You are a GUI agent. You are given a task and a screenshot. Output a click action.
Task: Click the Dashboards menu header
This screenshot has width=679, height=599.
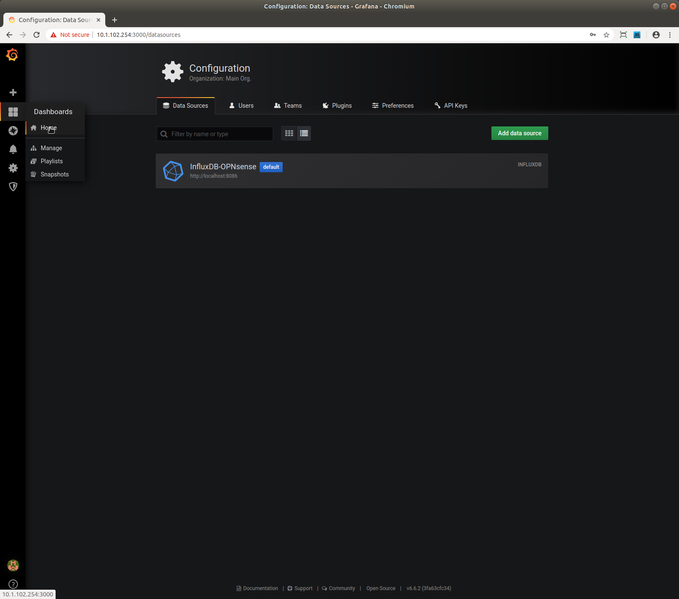point(53,112)
